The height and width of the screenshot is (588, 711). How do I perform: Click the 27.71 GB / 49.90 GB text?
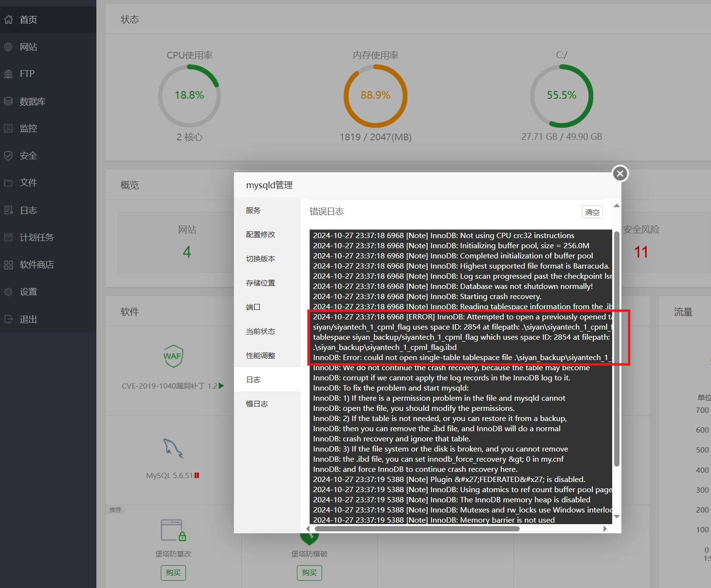coord(562,137)
